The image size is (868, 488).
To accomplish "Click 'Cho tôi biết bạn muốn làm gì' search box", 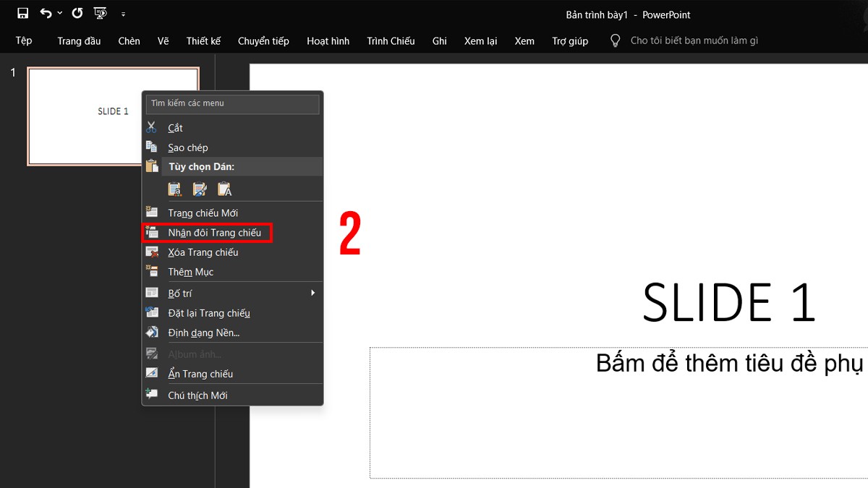I will pos(694,40).
